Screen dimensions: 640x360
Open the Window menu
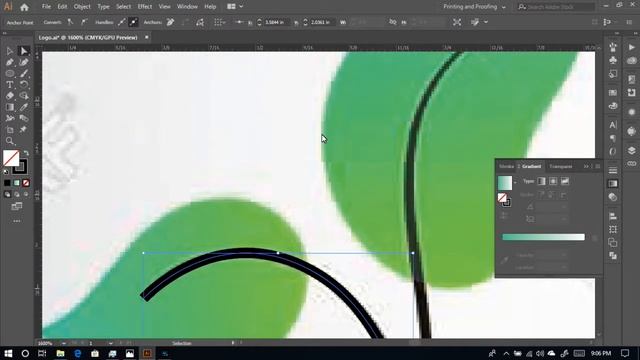[x=187, y=7]
